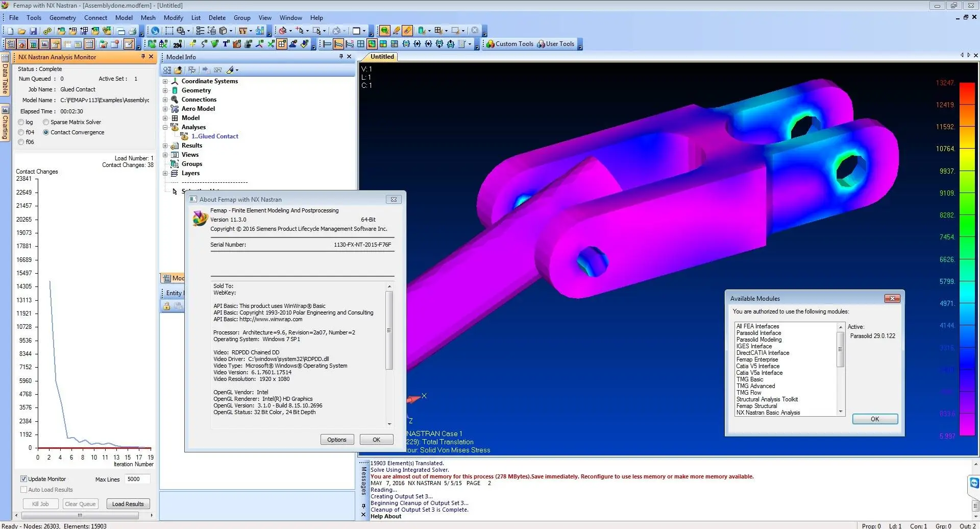Click the Femap logo in About dialog
980x529 pixels.
200,218
